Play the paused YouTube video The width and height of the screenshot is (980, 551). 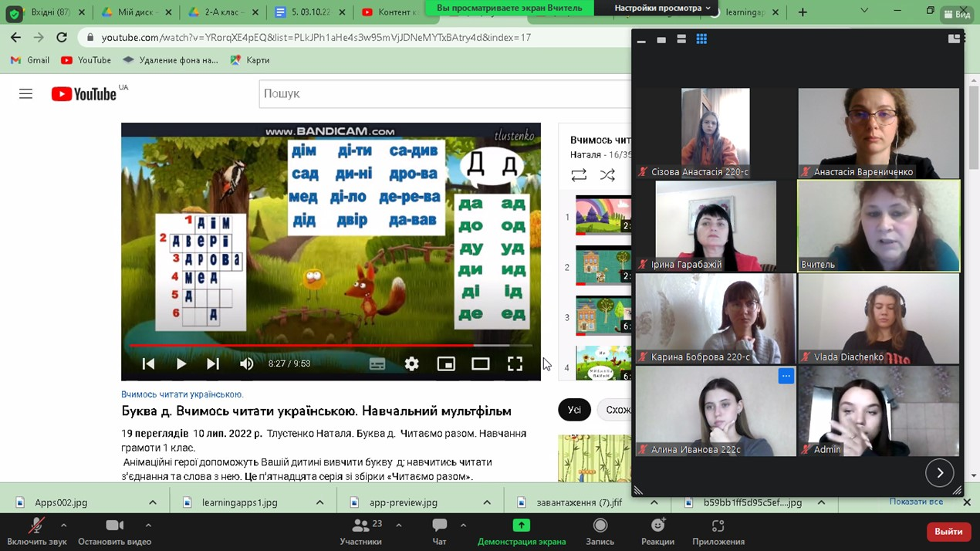point(181,364)
